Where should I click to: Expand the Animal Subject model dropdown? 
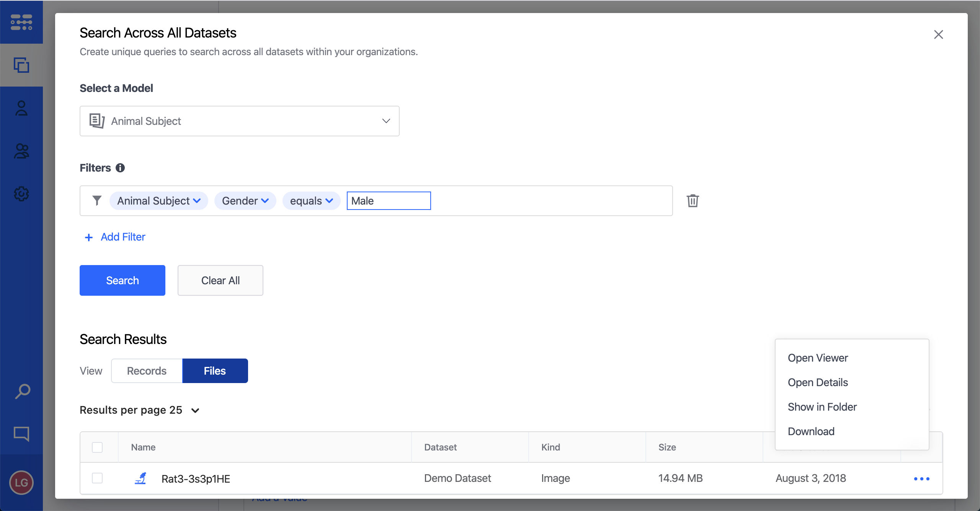tap(239, 121)
